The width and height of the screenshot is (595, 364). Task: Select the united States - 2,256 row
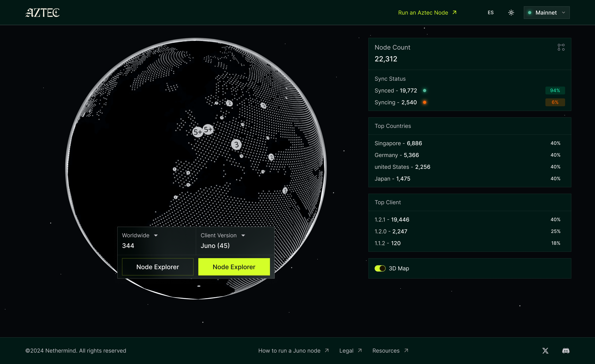tap(469, 167)
